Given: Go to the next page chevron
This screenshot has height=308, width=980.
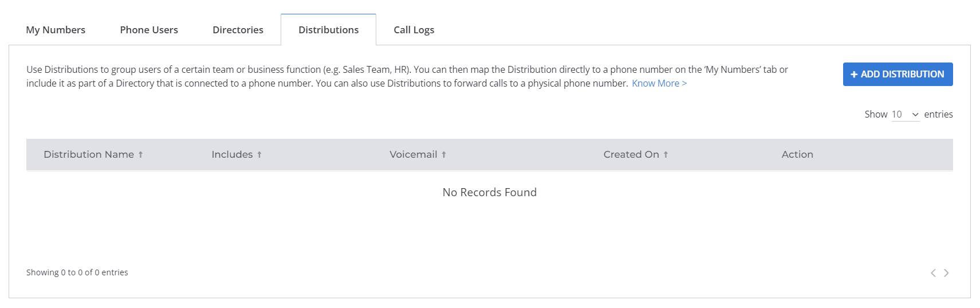Looking at the screenshot, I should (x=946, y=273).
